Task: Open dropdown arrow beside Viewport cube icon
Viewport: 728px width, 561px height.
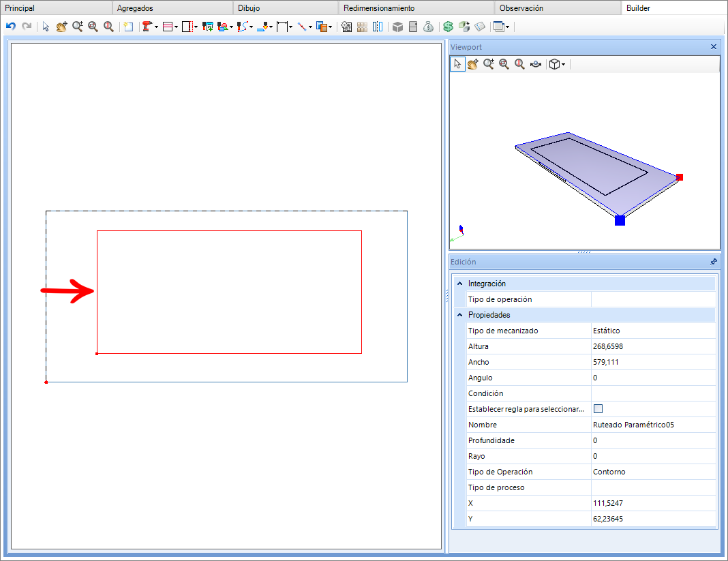Action: [x=563, y=65]
